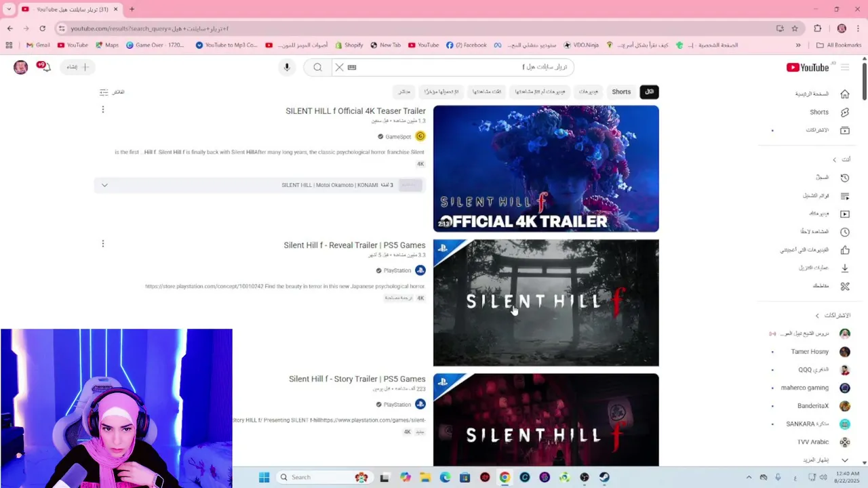868x488 pixels.
Task: Expand the Subscriptions heading chevron
Action: (x=817, y=316)
